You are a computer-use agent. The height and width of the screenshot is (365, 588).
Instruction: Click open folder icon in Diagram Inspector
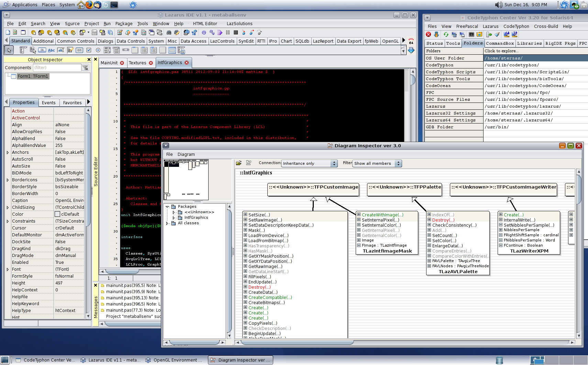(239, 163)
